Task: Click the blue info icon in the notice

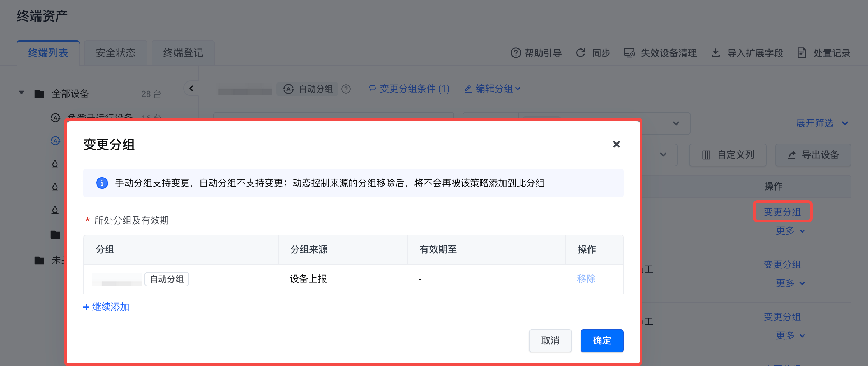Action: tap(102, 183)
